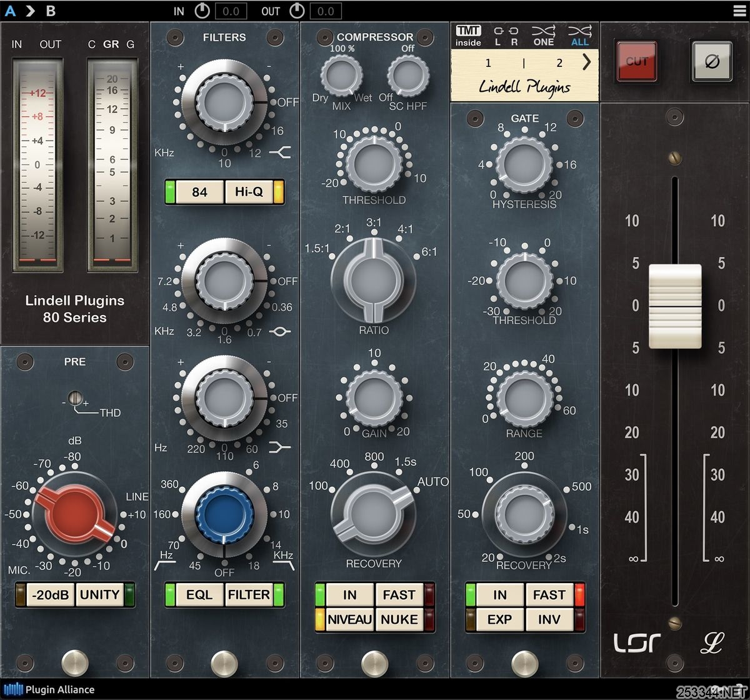This screenshot has width=750, height=700.
Task: Click the gate RANGE knob
Action: click(524, 397)
